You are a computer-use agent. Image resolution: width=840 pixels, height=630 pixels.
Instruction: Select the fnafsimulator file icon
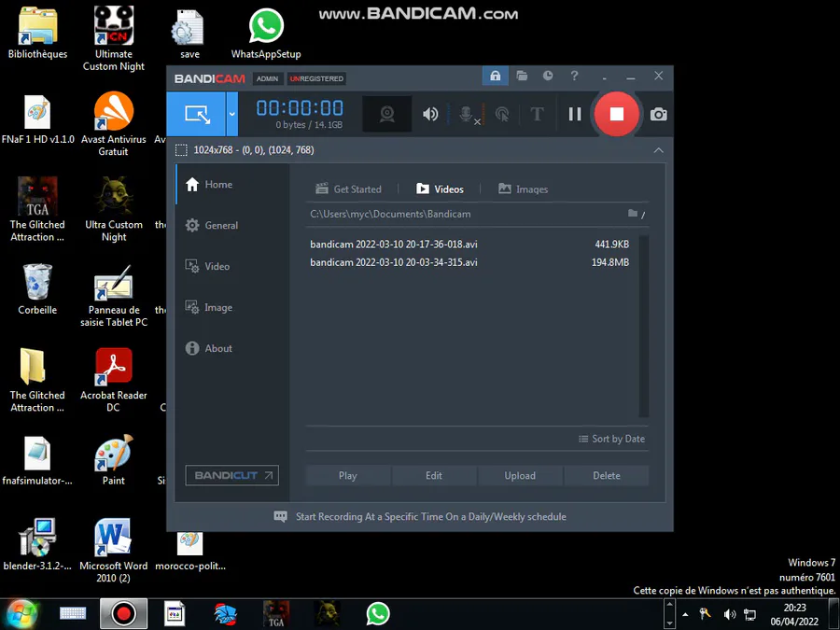(x=37, y=459)
